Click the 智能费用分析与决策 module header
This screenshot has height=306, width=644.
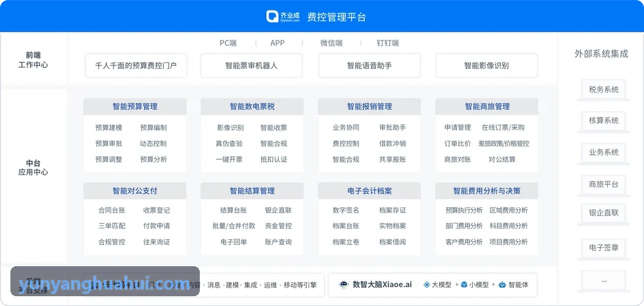(x=487, y=191)
